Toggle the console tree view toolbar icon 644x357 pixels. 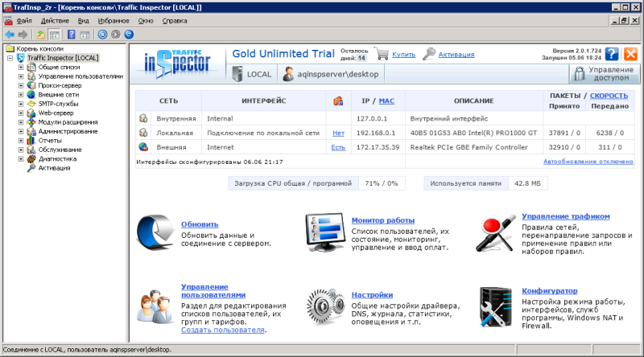pyautogui.click(x=54, y=35)
